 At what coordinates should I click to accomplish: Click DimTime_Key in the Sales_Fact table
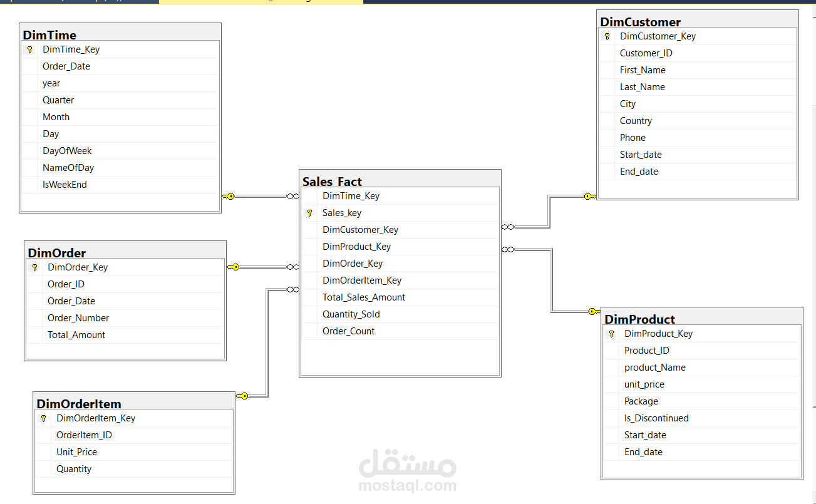pos(400,196)
